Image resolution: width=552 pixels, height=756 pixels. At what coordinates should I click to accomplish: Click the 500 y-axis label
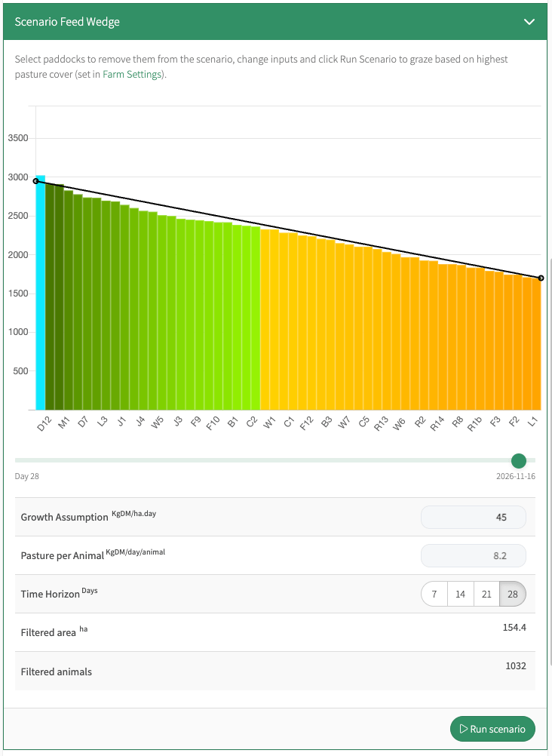[20, 370]
